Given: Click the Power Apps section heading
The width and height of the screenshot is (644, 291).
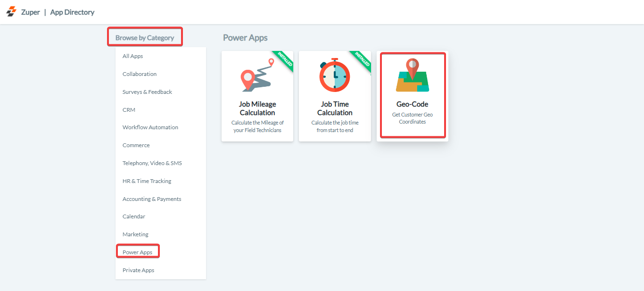Looking at the screenshot, I should [x=245, y=38].
